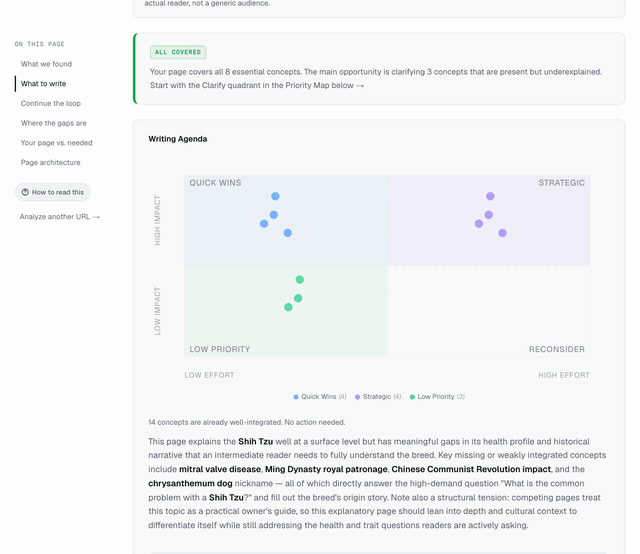Open Page architecture section link
Screen dimensions: 640x554
51,162
